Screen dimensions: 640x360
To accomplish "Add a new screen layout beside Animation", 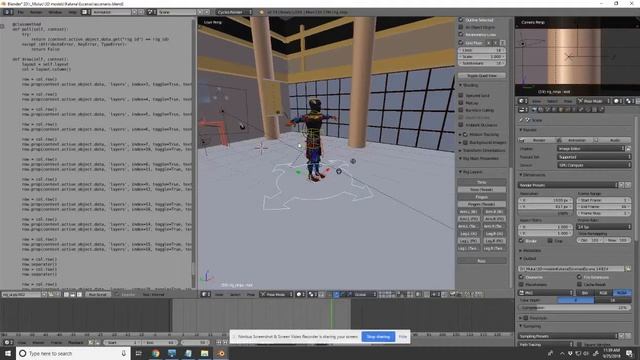I will pyautogui.click(x=134, y=12).
